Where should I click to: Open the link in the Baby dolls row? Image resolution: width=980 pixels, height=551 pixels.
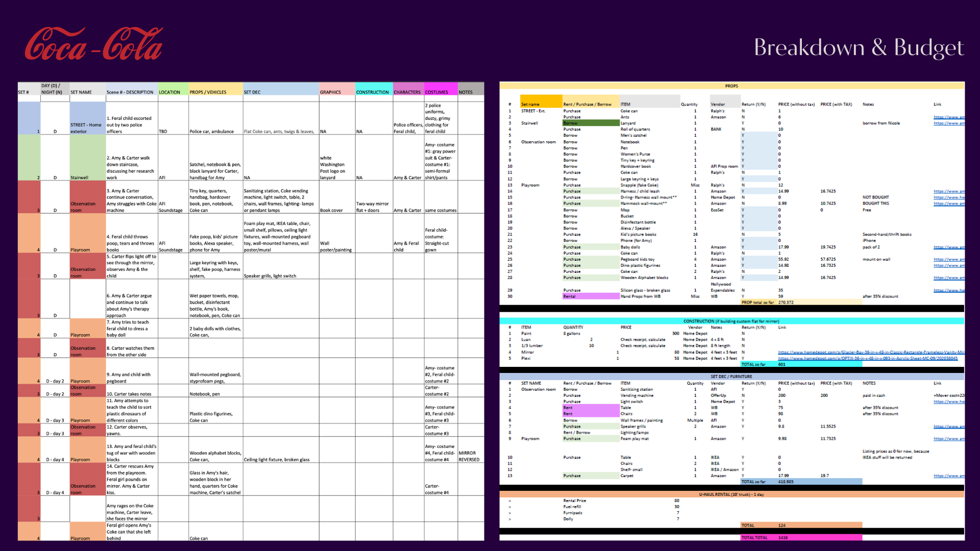[949, 247]
